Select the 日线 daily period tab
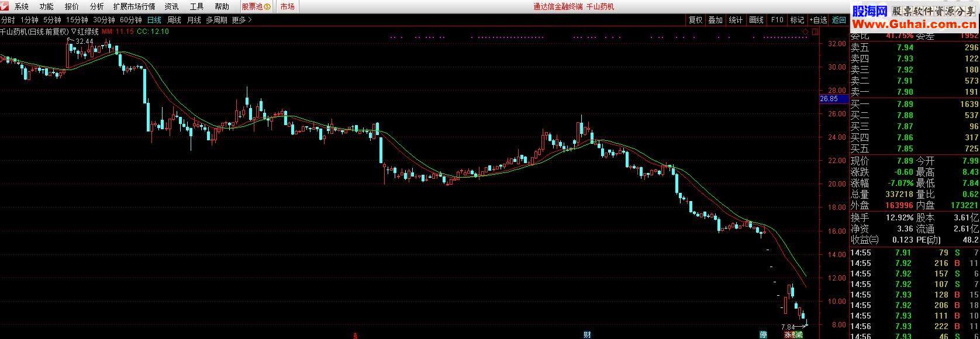Viewport: 980px width, 339px height. [154, 20]
